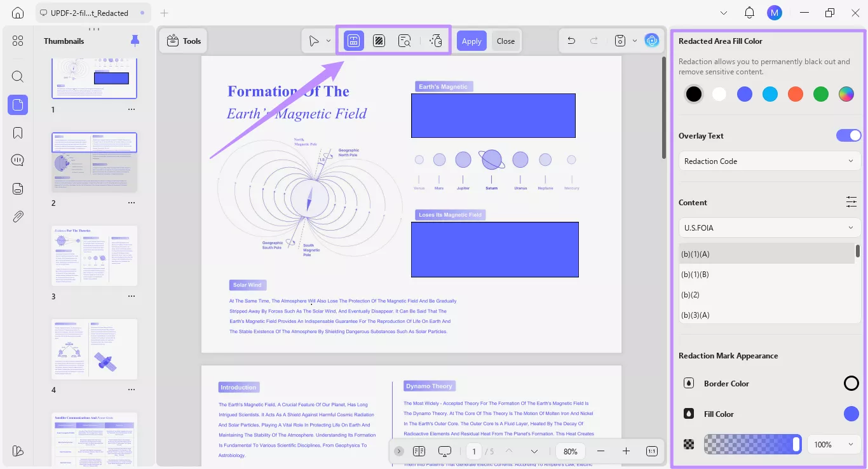Zoom in with the plus button
This screenshot has width=868, height=469.
(626, 451)
